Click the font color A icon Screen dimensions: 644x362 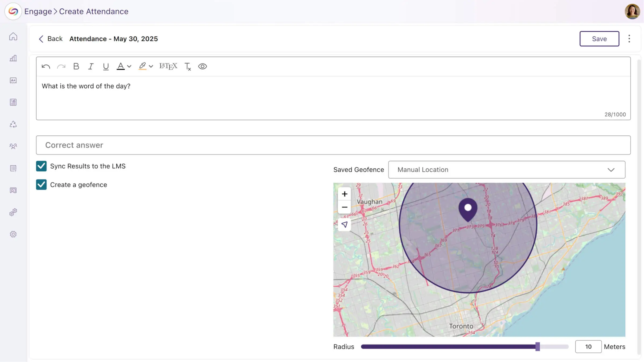121,66
